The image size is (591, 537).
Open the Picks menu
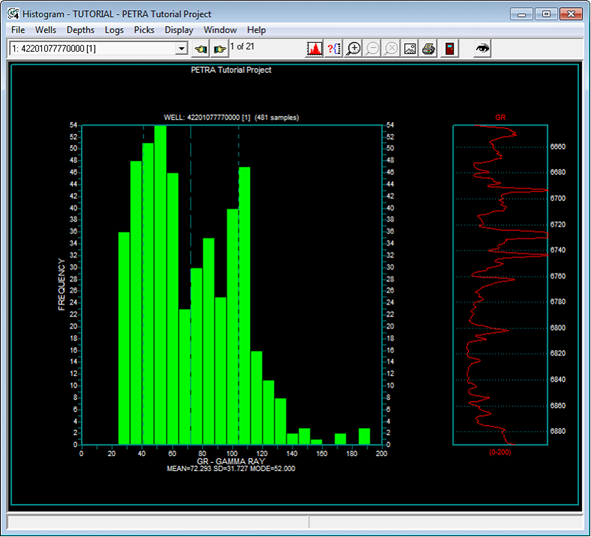[x=144, y=30]
